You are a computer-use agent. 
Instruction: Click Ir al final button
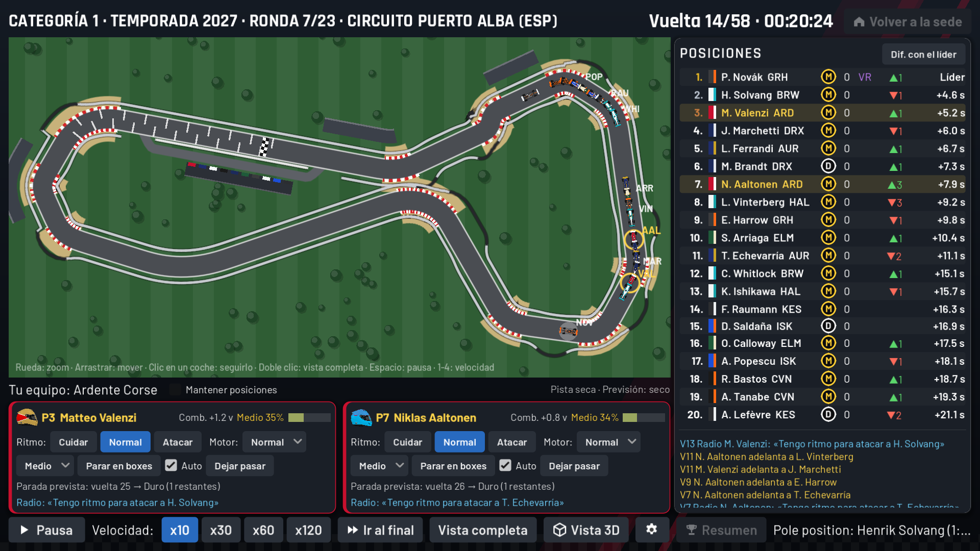[x=380, y=530]
